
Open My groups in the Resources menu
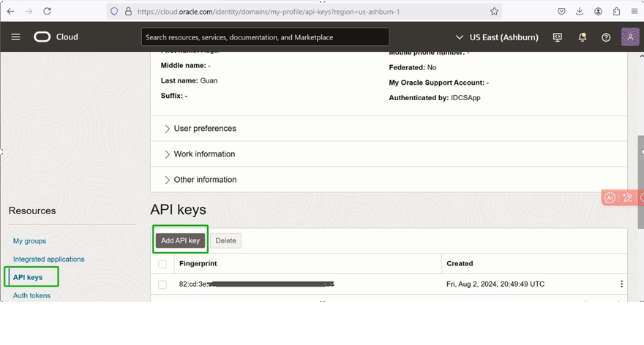(x=29, y=241)
